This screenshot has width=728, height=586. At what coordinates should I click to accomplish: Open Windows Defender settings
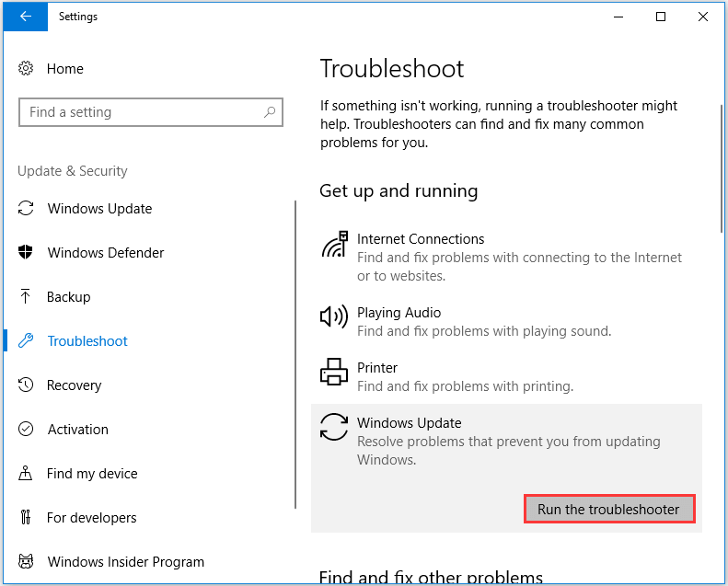[106, 252]
